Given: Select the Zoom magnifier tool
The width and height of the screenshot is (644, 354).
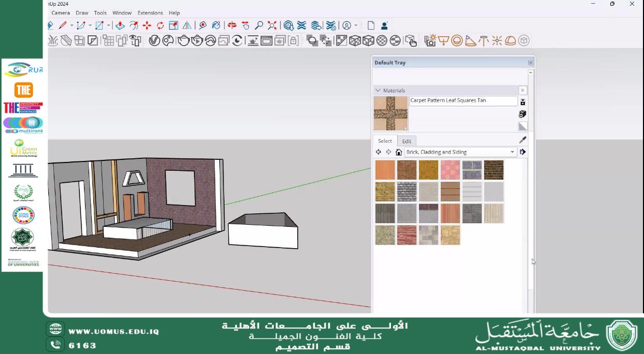Looking at the screenshot, I should click(259, 25).
